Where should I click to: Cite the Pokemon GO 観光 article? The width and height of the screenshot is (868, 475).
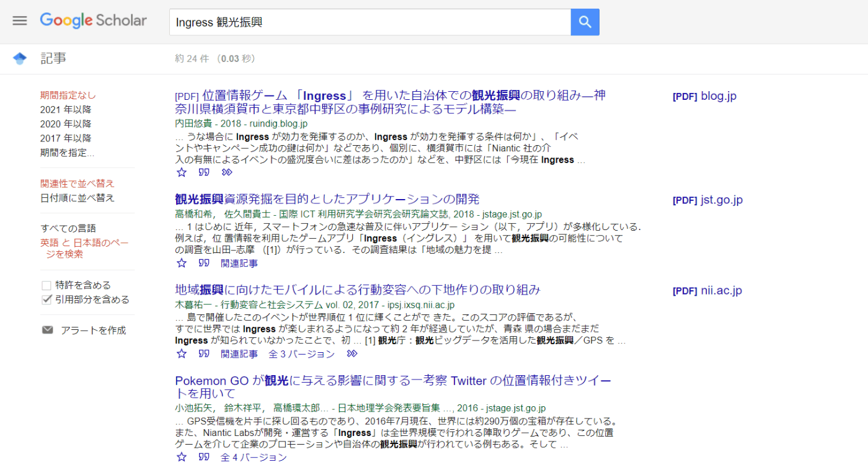point(204,457)
